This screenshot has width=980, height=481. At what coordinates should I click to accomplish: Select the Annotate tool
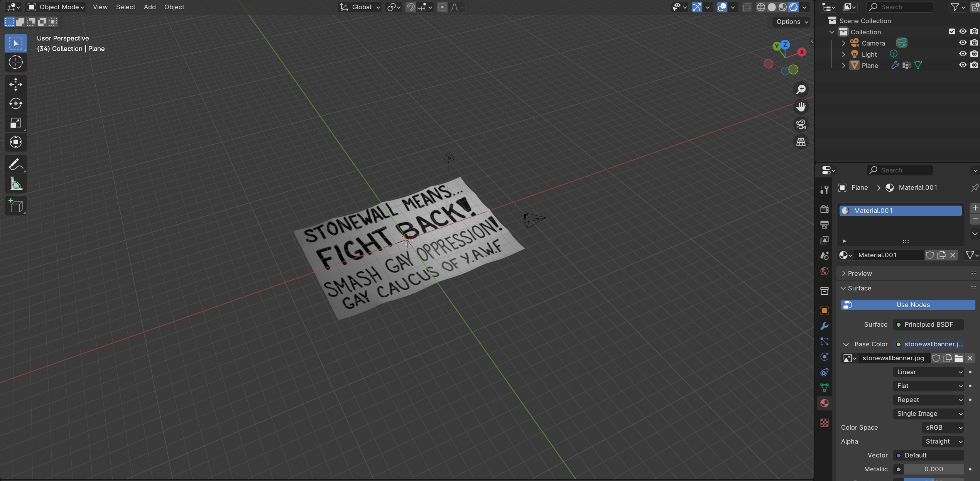click(x=16, y=165)
